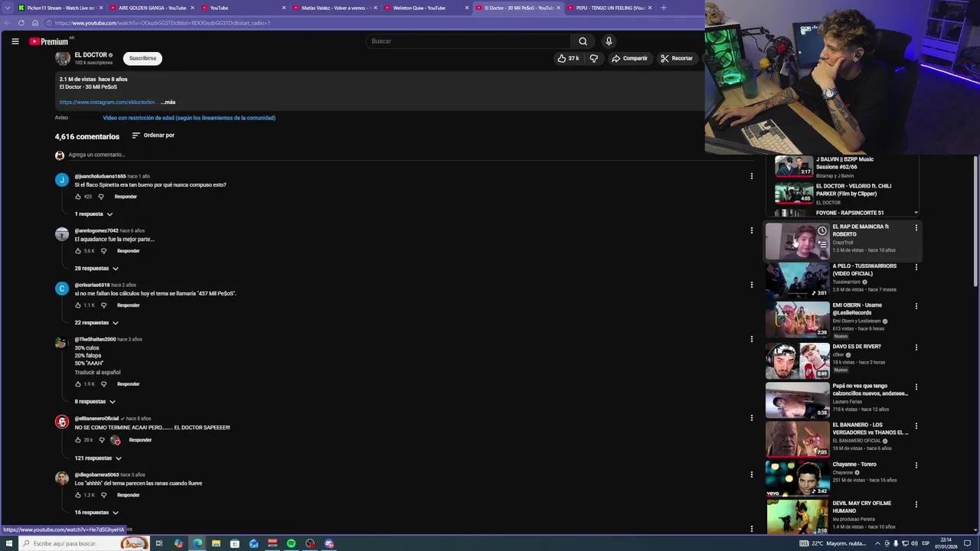Open EL DOCTOR channel avatar

(62, 58)
